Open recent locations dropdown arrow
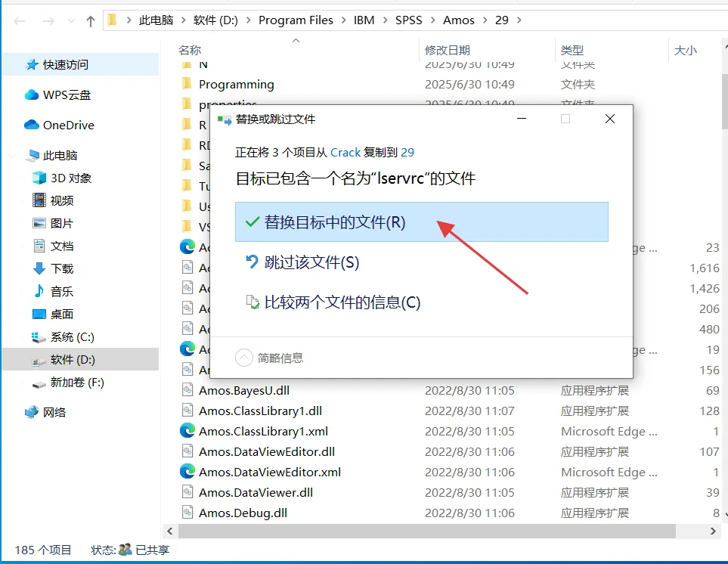728x564 pixels. pos(71,21)
